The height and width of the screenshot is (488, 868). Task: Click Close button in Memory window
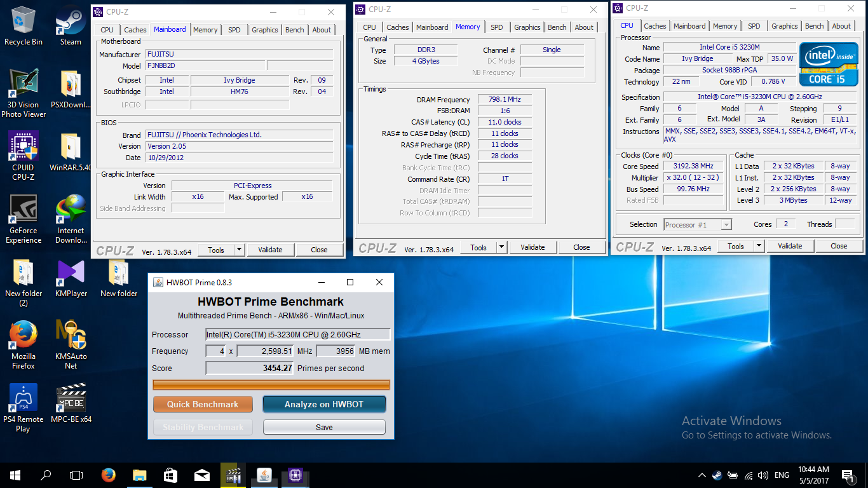tap(581, 247)
